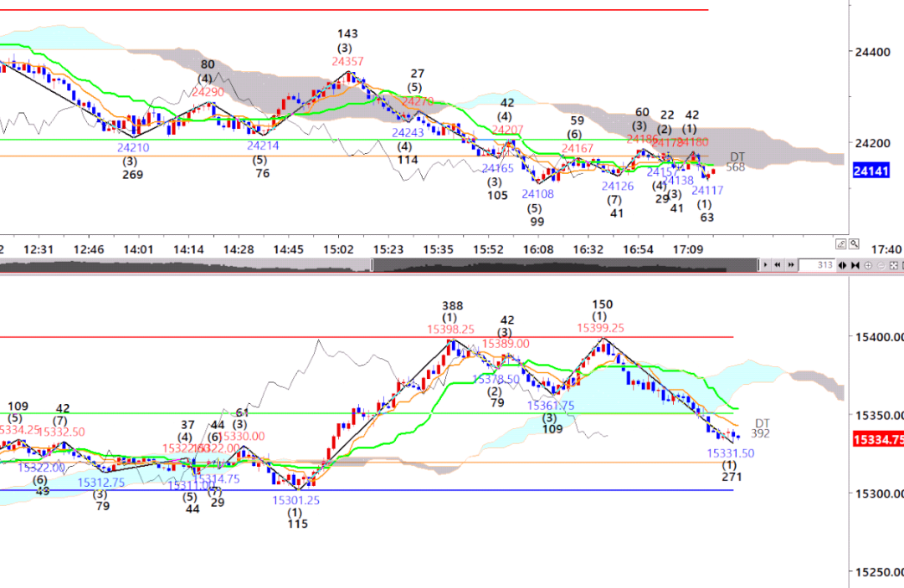This screenshot has height=588, width=904.
Task: Click the 15399.25 peak price label
Action: (602, 329)
